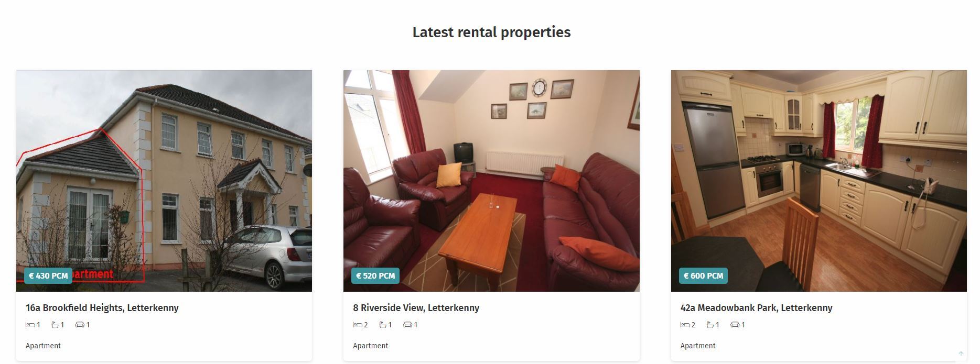Image resolution: width=980 pixels, height=364 pixels.
Task: Click sofa icon on Meadowbank Park listing
Action: click(x=735, y=325)
